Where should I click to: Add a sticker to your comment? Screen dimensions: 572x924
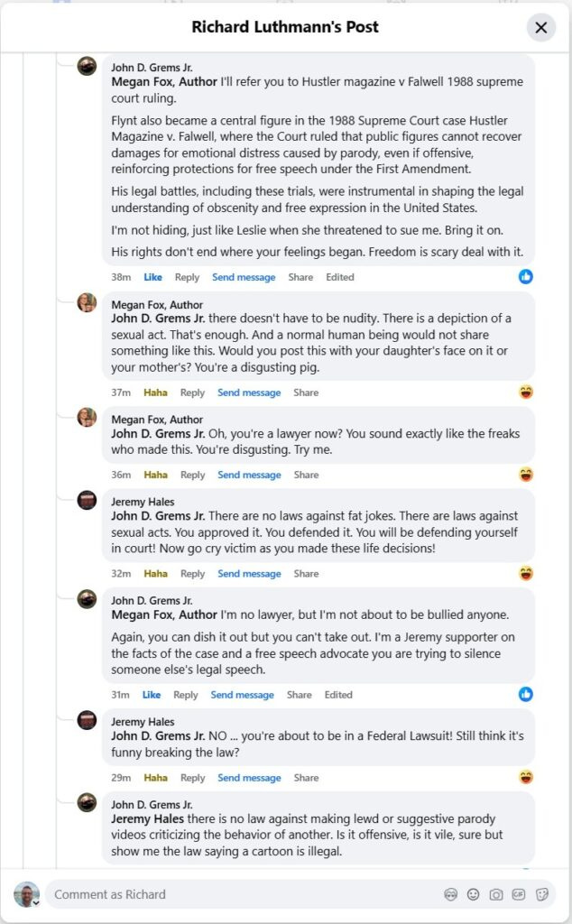[x=543, y=894]
